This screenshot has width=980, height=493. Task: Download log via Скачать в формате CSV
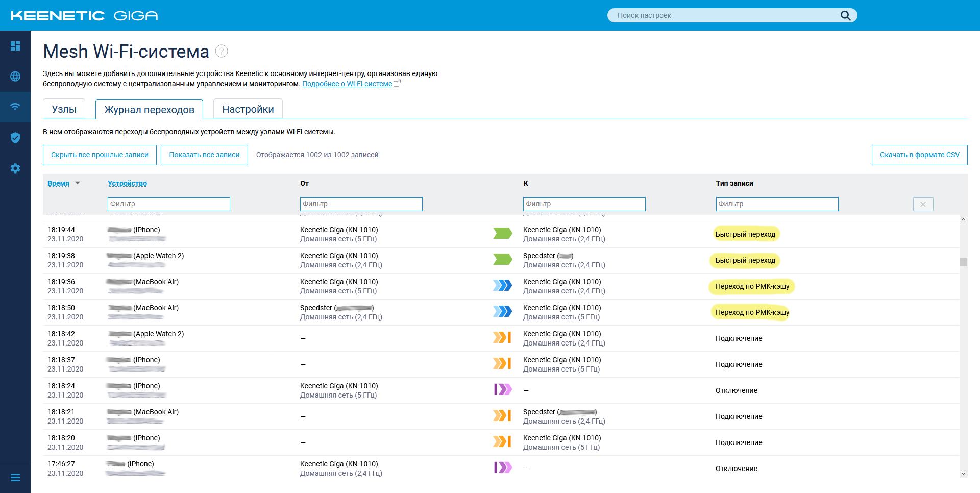pyautogui.click(x=919, y=155)
